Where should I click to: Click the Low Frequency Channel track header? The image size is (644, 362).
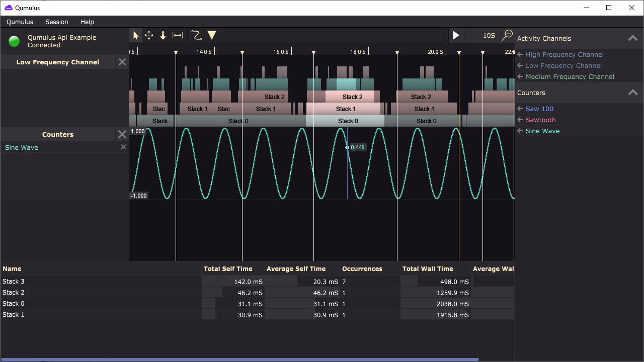(58, 62)
